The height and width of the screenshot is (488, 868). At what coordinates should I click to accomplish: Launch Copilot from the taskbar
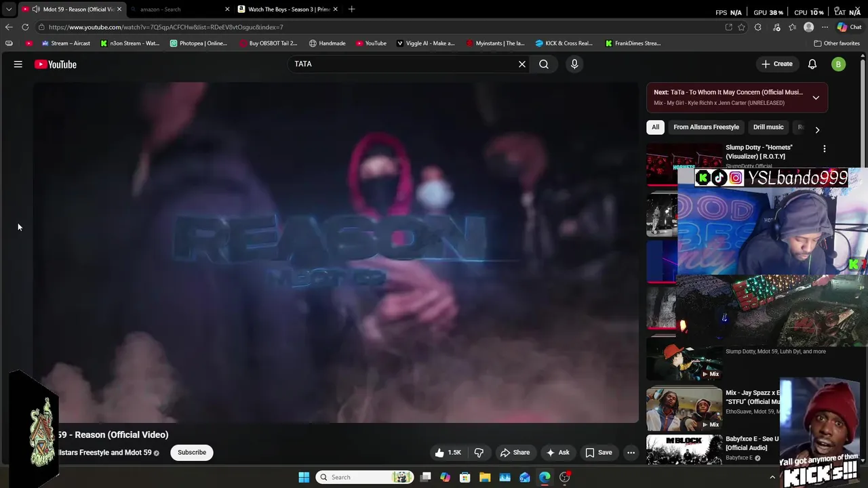tap(445, 477)
